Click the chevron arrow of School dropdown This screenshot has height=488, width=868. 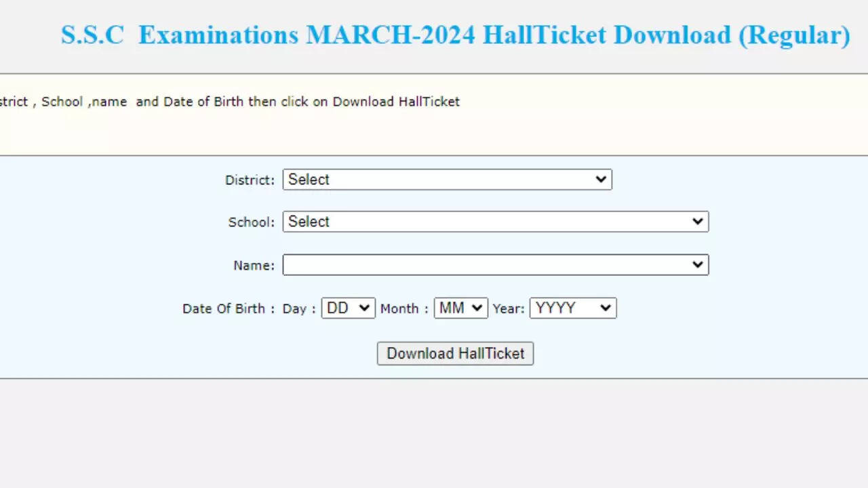697,222
